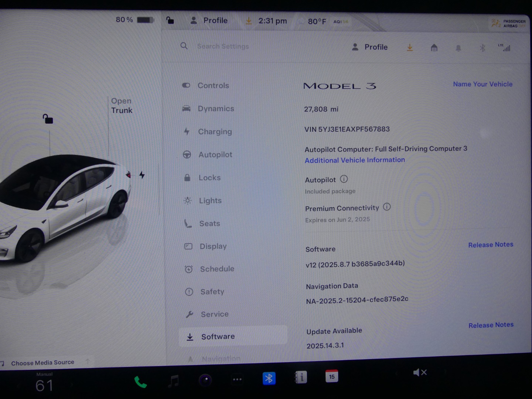Tap the blue Bluetooth app icon

click(269, 378)
